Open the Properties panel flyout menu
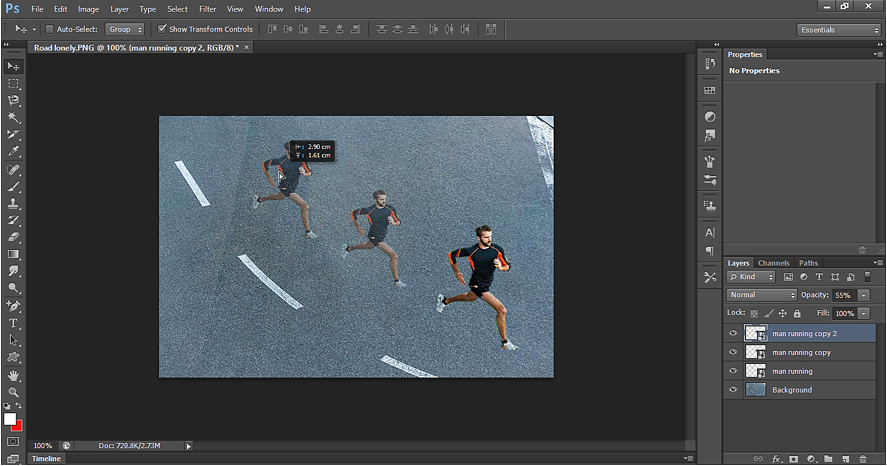The width and height of the screenshot is (887, 466). click(x=877, y=54)
